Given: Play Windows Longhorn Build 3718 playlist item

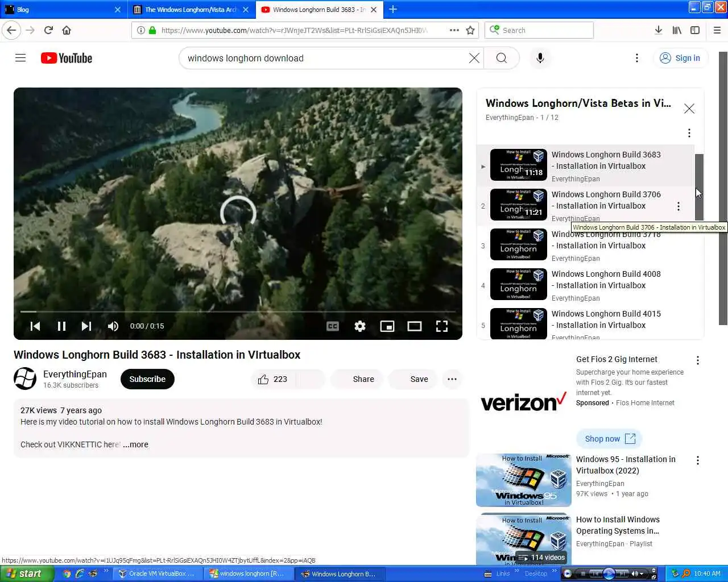Looking at the screenshot, I should 586,245.
